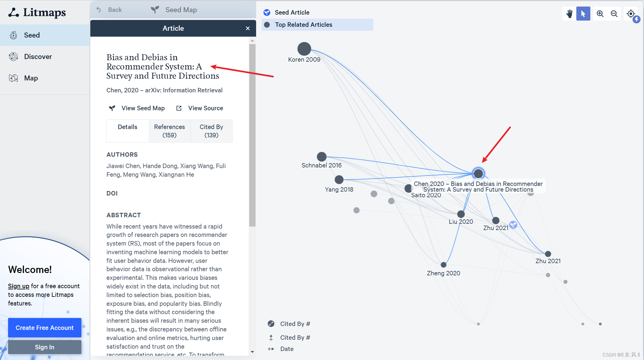Click the auto-focus/locate icon
This screenshot has width=644, height=360.
630,13
